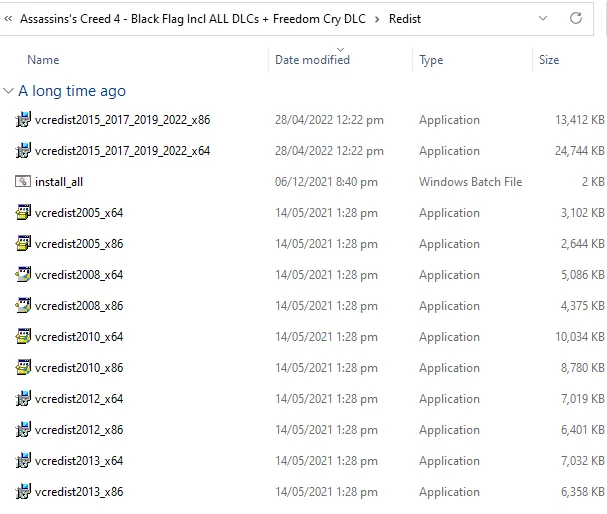Select file name vcredist2015_2017_2019_2022_x86
This screenshot has width=607, height=514.
[x=122, y=120]
